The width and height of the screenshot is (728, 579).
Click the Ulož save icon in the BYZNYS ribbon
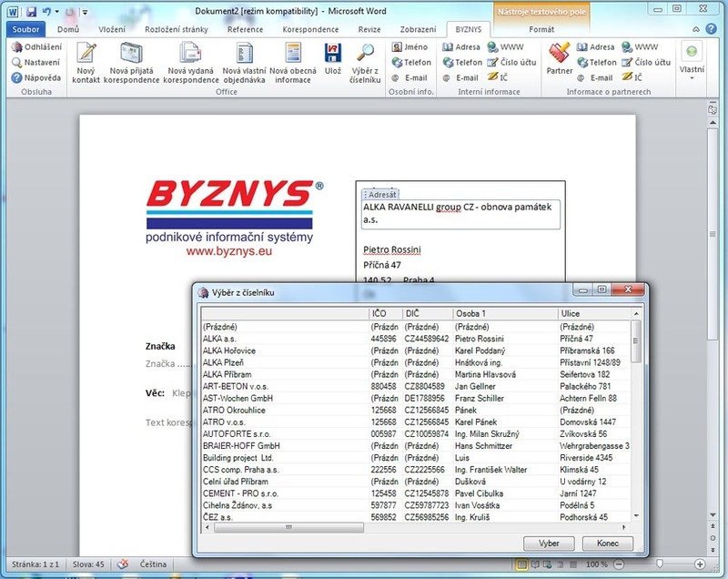point(333,62)
